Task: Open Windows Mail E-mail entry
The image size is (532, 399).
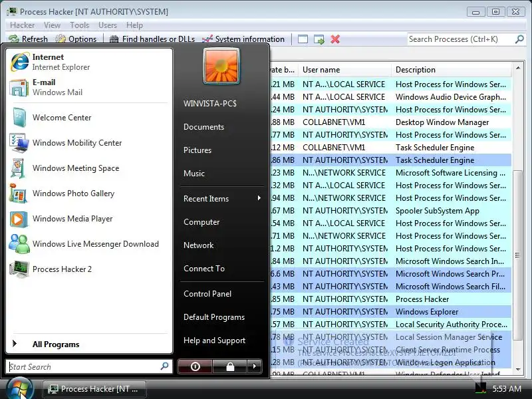Action: coord(89,87)
